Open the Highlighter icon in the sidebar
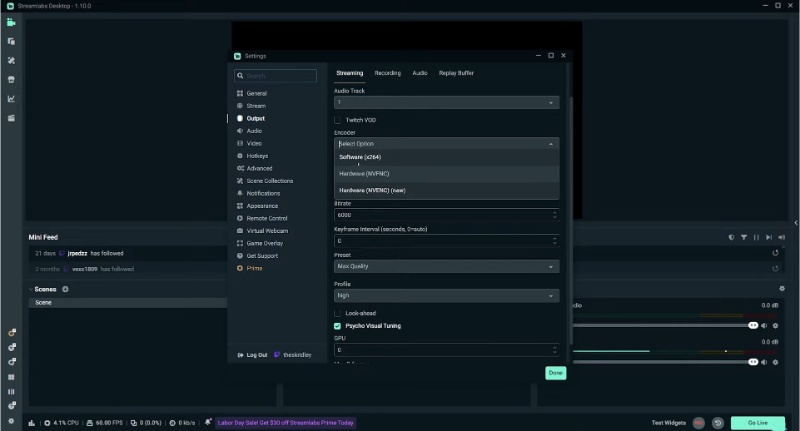 point(11,118)
